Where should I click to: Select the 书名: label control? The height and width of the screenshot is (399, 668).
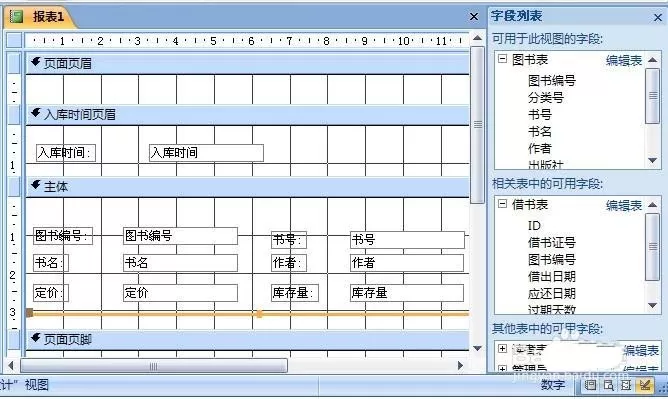click(x=51, y=263)
